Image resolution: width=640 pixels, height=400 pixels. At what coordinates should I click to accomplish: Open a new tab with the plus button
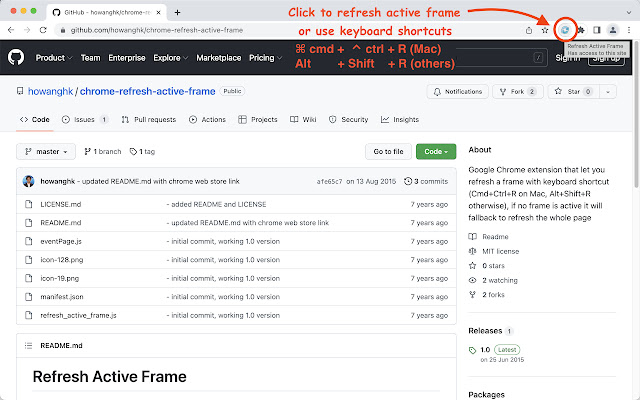point(177,13)
